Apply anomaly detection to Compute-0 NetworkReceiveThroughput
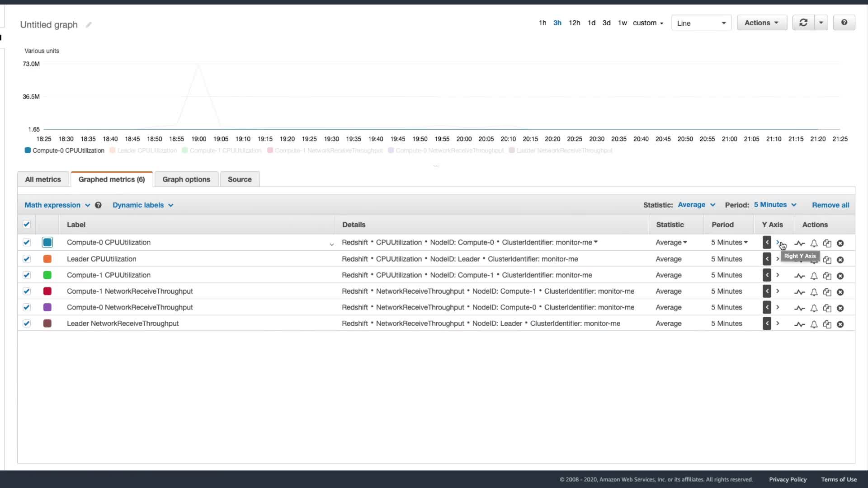This screenshot has height=488, width=868. click(799, 308)
